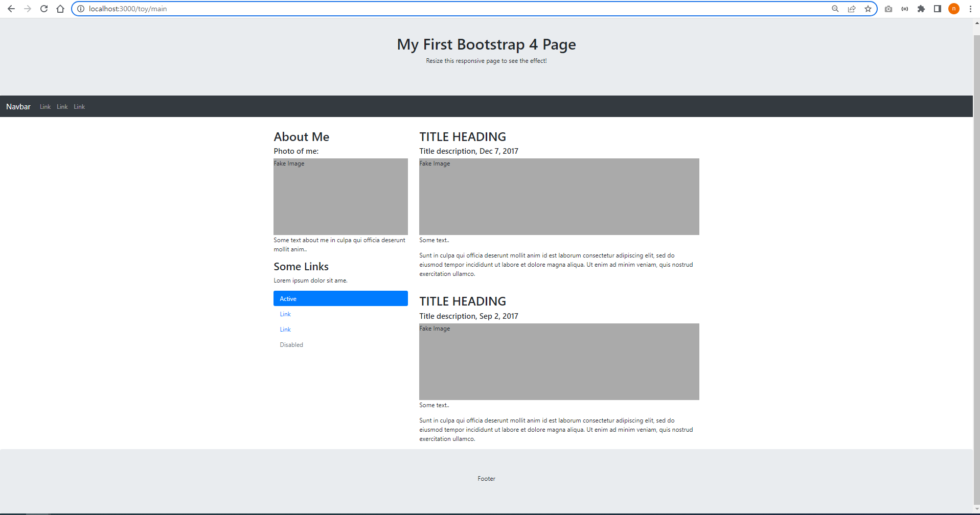
Task: Click the fake image under Sep 2, 2017
Action: (x=559, y=362)
